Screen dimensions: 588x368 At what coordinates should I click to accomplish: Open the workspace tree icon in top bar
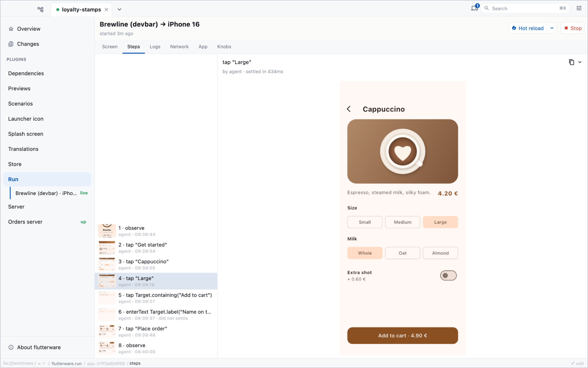pos(41,9)
